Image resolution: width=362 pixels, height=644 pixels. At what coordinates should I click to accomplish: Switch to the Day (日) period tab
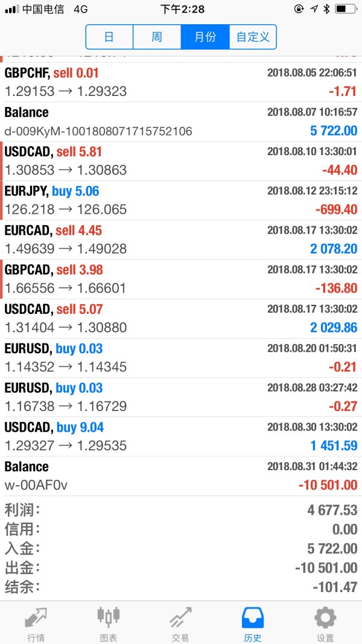pyautogui.click(x=109, y=37)
